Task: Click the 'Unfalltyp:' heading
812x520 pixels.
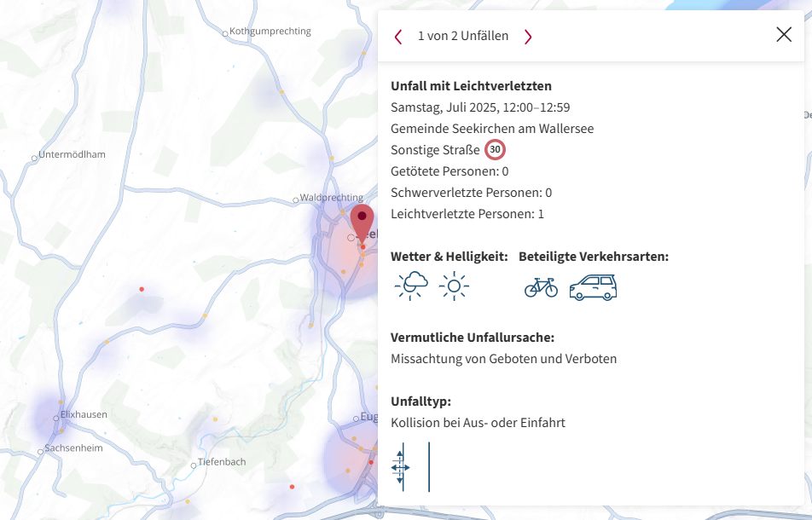Action: click(421, 402)
